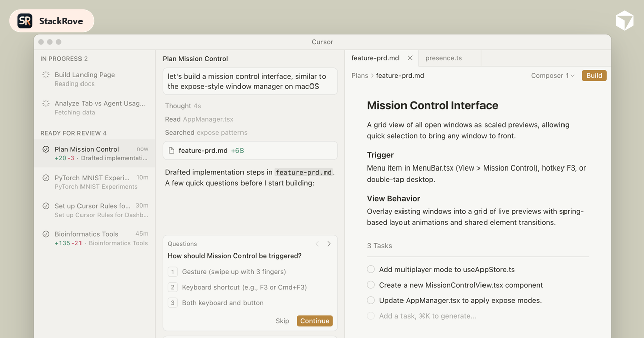644x338 pixels.
Task: Click the teal app icon in top-right corner
Action: [624, 21]
